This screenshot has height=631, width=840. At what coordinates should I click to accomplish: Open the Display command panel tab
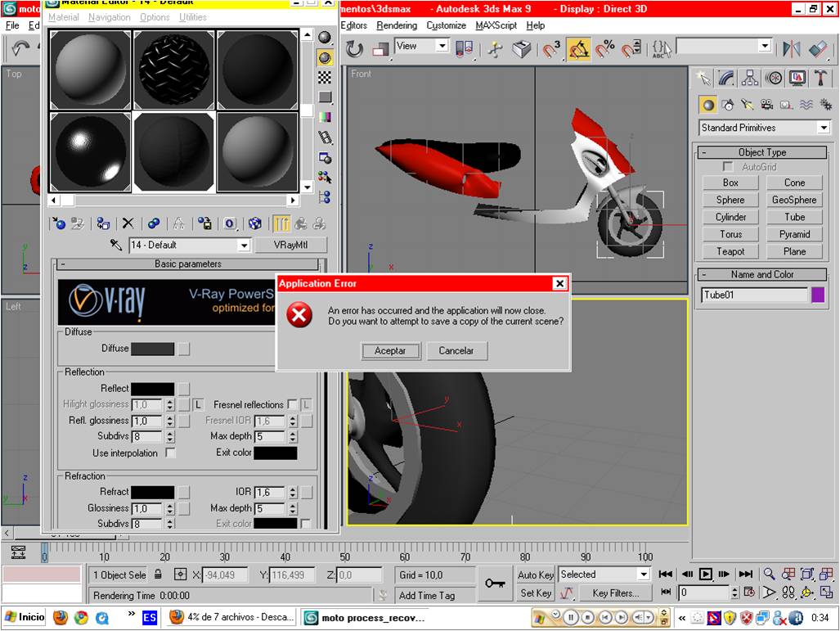click(797, 79)
